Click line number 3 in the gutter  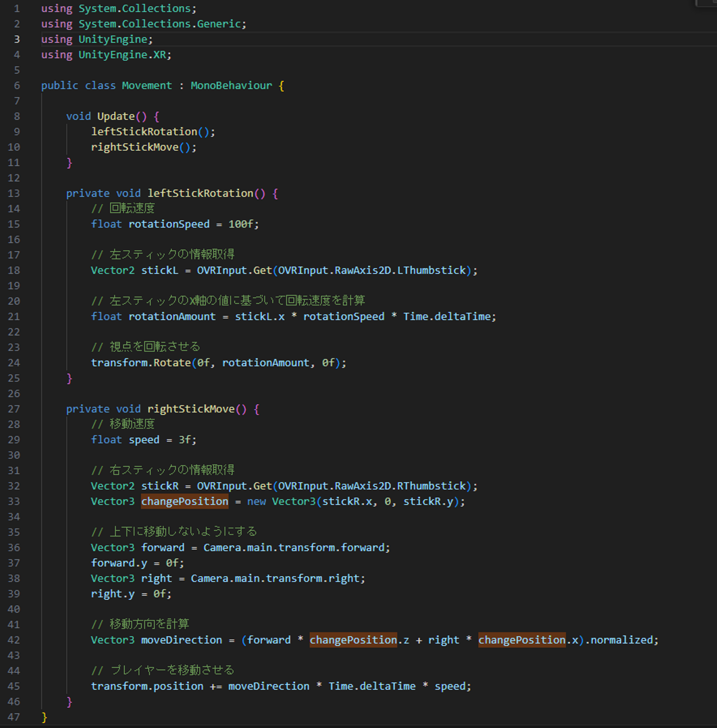point(16,39)
